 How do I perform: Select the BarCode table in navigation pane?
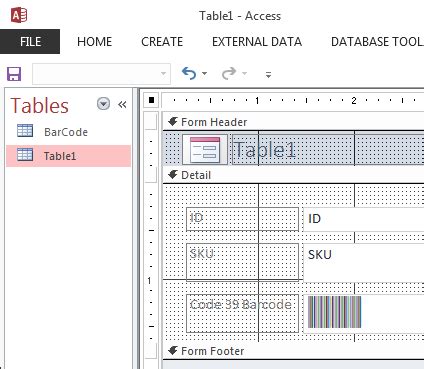[x=68, y=132]
